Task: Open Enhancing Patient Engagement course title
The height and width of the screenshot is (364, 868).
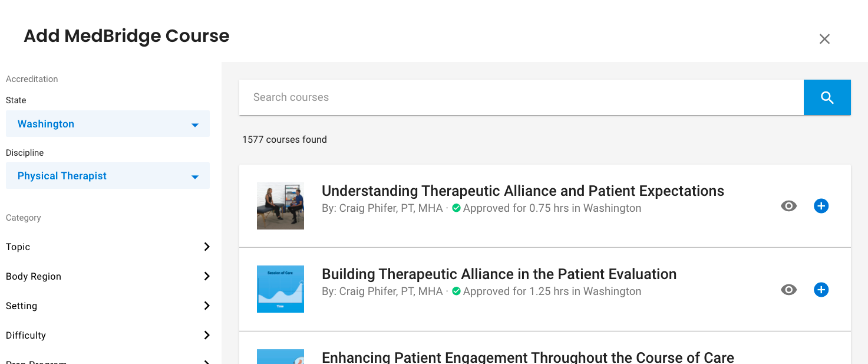Action: [x=528, y=357]
